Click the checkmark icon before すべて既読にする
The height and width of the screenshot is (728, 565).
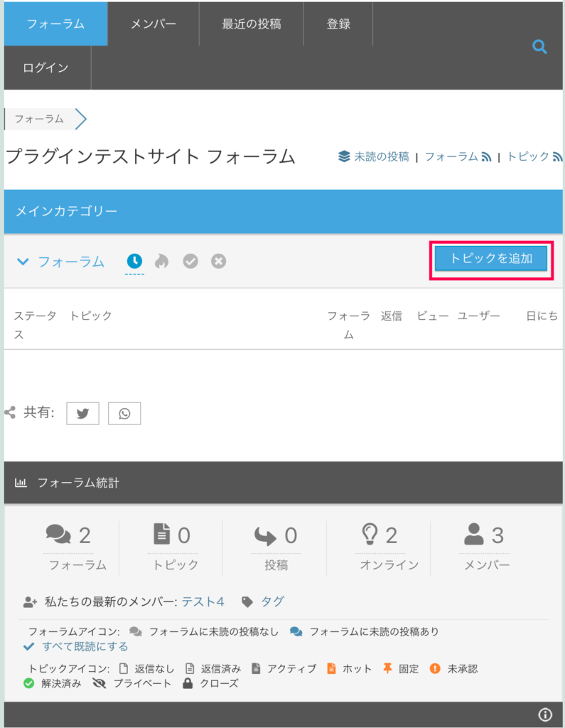(x=29, y=646)
